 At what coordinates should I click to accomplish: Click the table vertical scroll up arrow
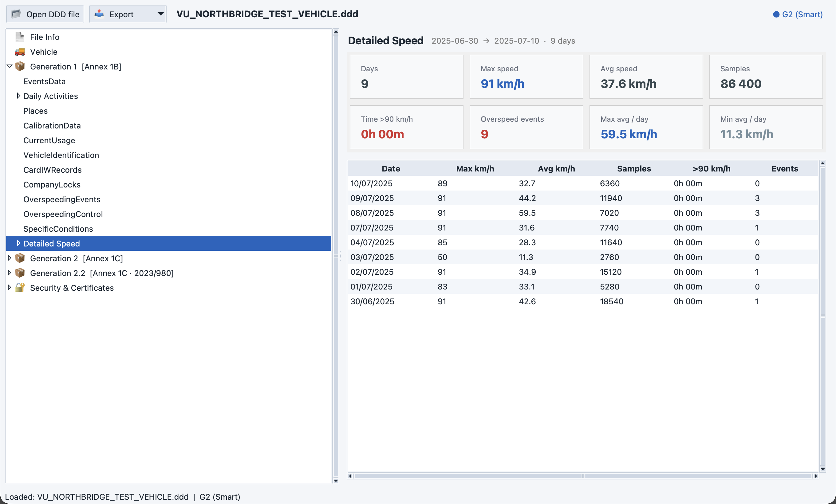click(822, 163)
